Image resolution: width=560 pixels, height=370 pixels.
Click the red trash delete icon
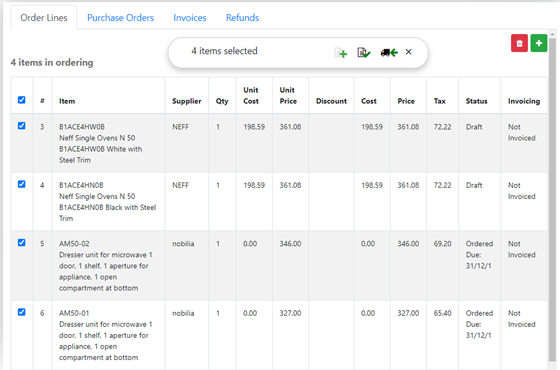click(x=519, y=43)
